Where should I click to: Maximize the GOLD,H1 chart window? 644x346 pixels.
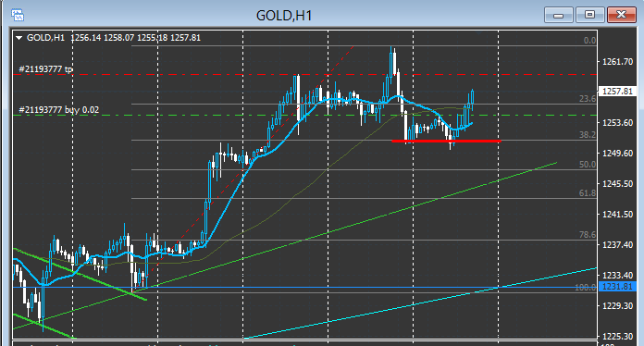589,15
